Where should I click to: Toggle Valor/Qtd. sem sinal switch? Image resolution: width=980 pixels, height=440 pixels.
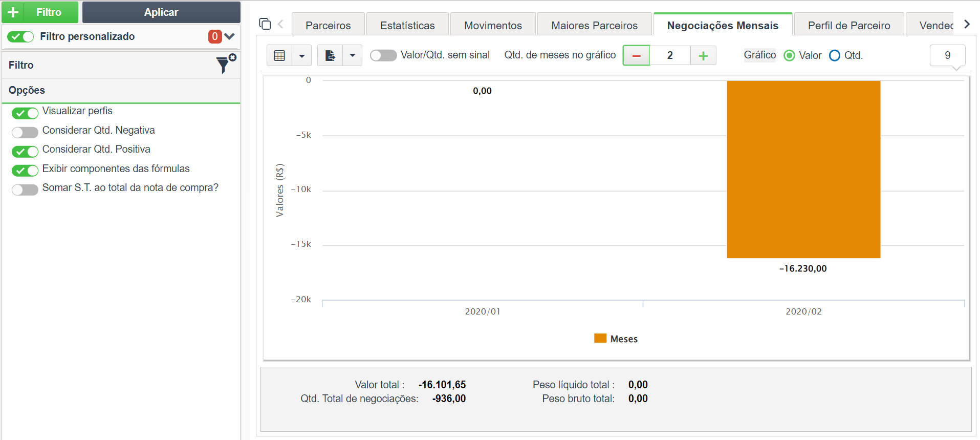tap(383, 55)
